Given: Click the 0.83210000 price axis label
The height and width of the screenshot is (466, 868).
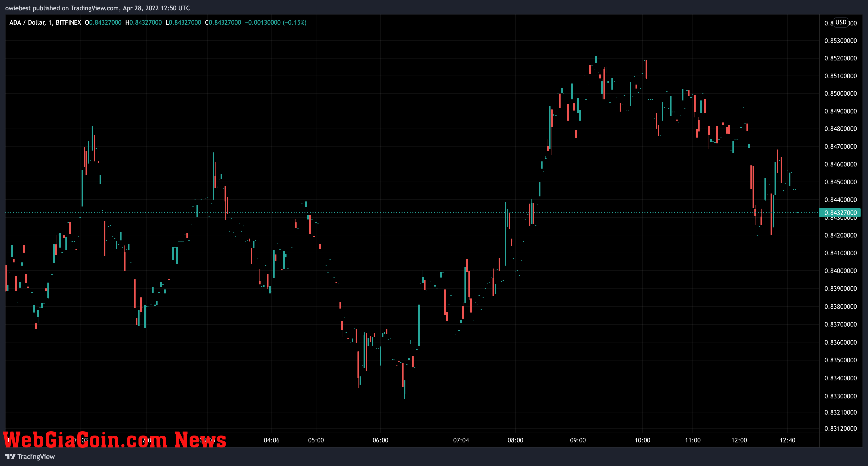Looking at the screenshot, I should (x=840, y=412).
